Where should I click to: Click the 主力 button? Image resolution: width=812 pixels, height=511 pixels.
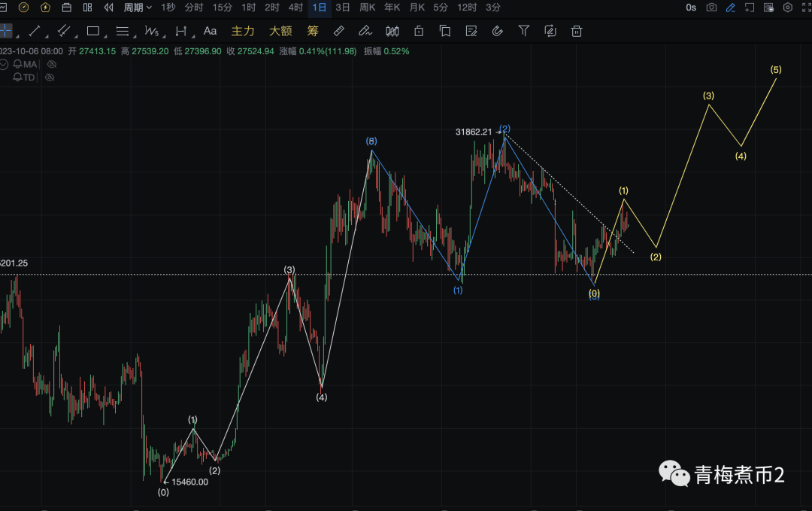coord(242,31)
